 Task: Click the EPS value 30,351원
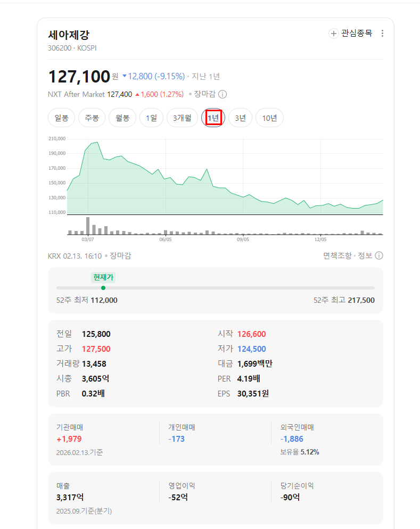tap(253, 394)
